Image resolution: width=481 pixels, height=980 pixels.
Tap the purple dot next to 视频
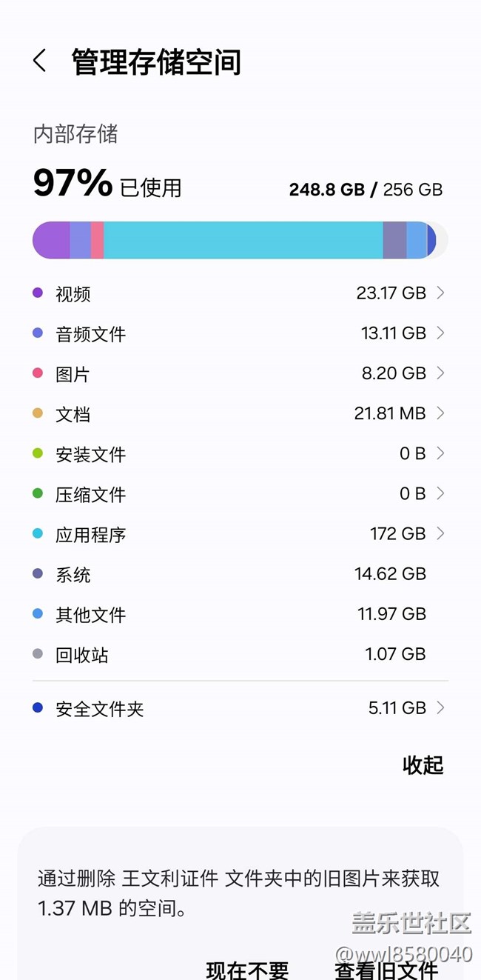pyautogui.click(x=38, y=293)
